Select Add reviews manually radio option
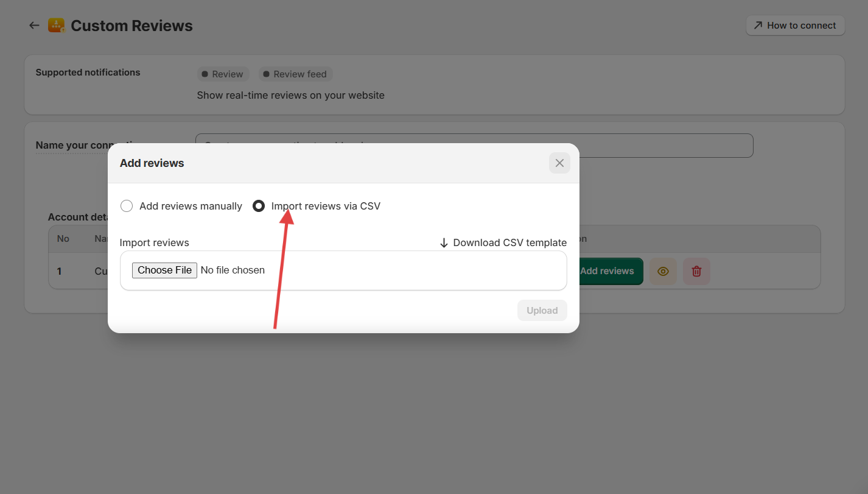This screenshot has height=494, width=868. click(x=127, y=206)
